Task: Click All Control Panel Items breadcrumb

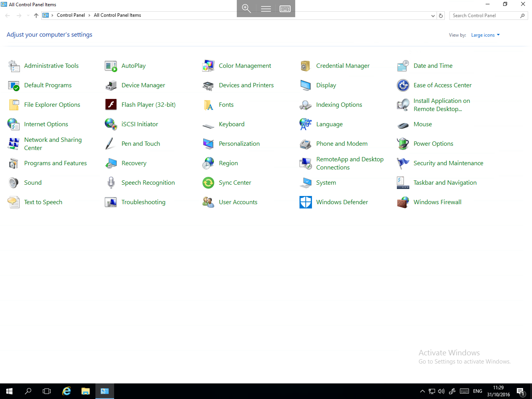Action: coord(117,15)
